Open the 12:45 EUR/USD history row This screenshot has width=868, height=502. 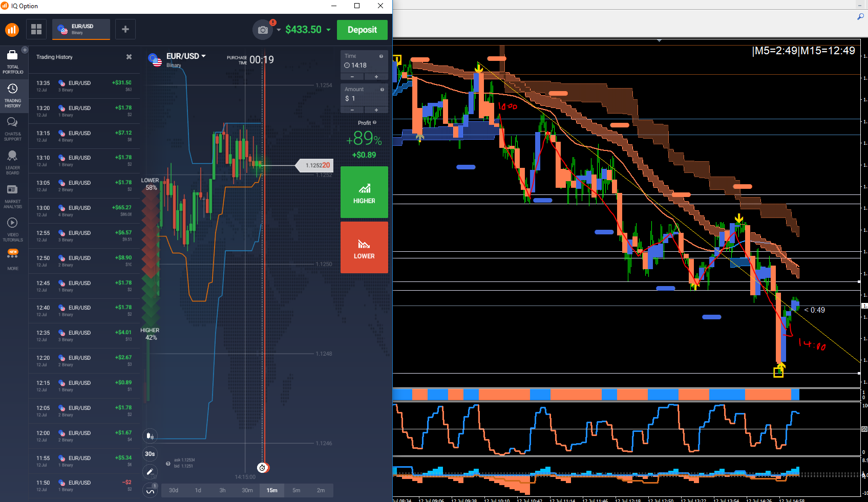[84, 286]
